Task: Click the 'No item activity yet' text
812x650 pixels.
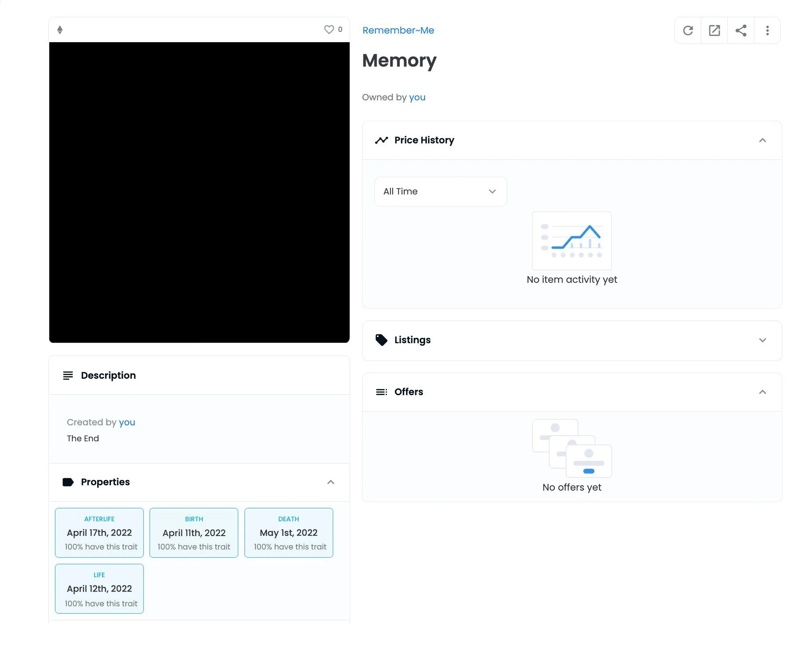Action: 572,280
